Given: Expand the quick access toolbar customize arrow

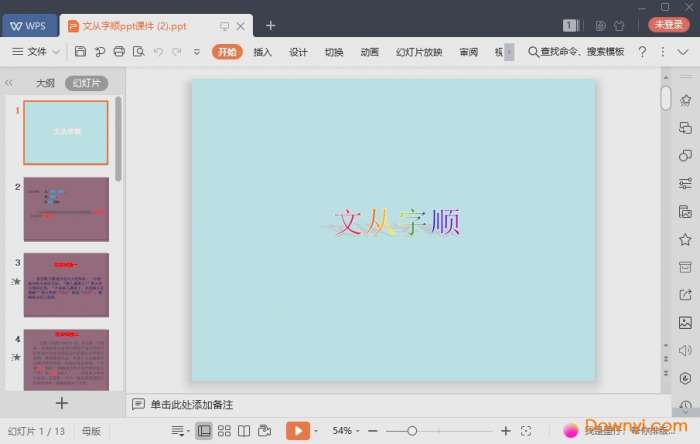Looking at the screenshot, I should coord(197,52).
